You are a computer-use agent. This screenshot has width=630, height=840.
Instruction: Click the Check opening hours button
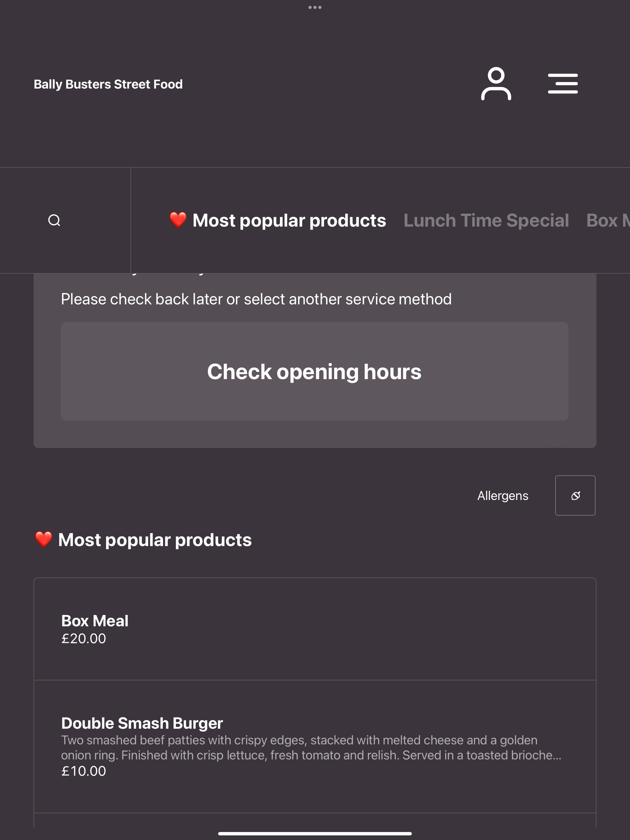click(315, 371)
